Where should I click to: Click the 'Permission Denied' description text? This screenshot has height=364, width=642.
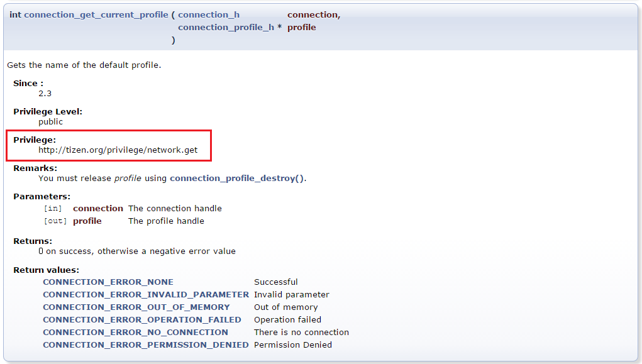click(292, 345)
